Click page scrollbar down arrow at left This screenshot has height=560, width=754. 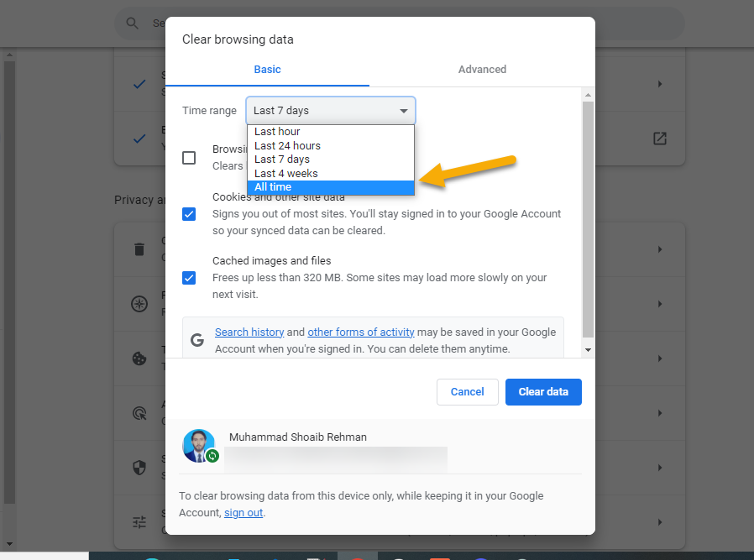(x=9, y=545)
